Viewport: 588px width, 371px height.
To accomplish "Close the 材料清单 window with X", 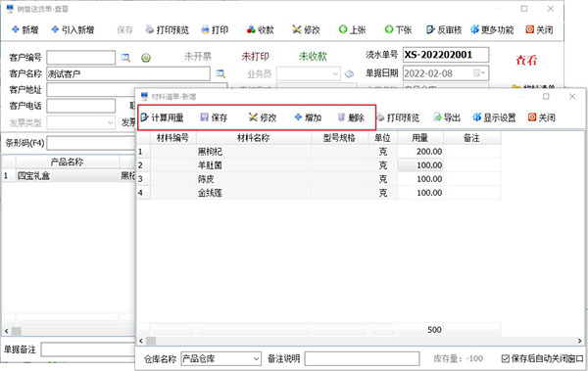I will pyautogui.click(x=572, y=97).
